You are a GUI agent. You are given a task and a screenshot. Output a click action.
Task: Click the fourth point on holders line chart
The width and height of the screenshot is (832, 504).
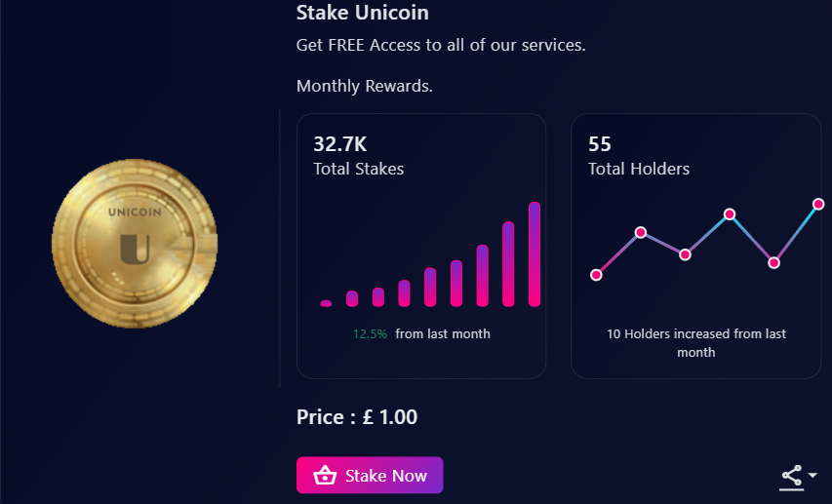click(729, 213)
